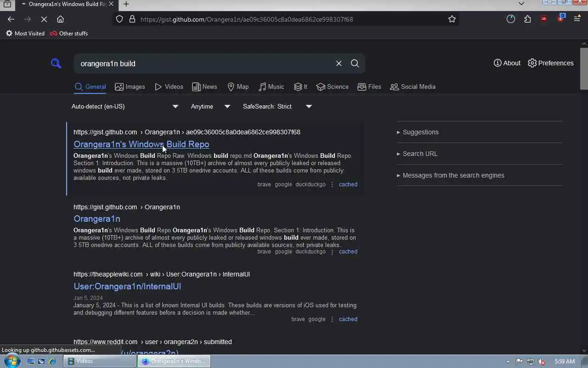The width and height of the screenshot is (588, 368).
Task: Show hidden tray icons arrow
Action: coord(508,362)
